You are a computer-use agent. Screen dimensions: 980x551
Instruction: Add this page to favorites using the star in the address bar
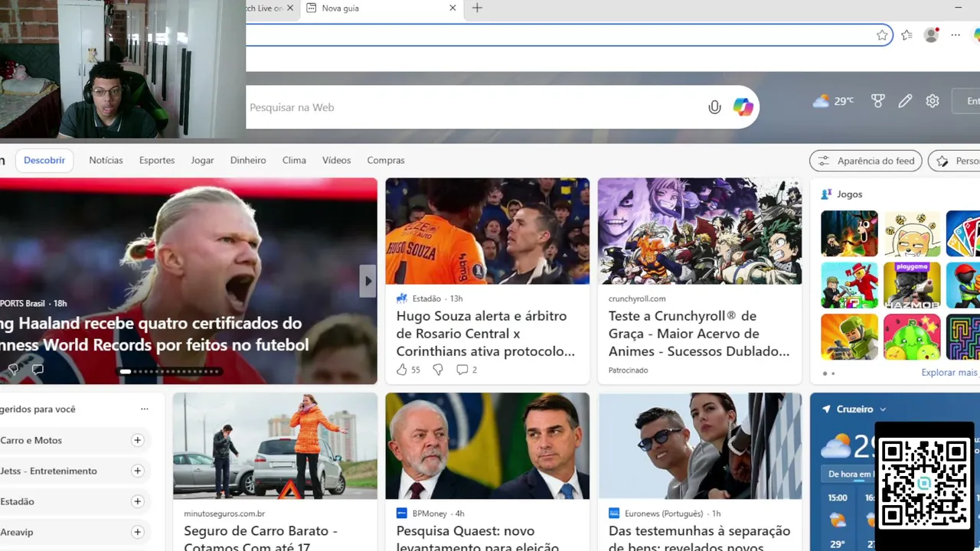882,35
